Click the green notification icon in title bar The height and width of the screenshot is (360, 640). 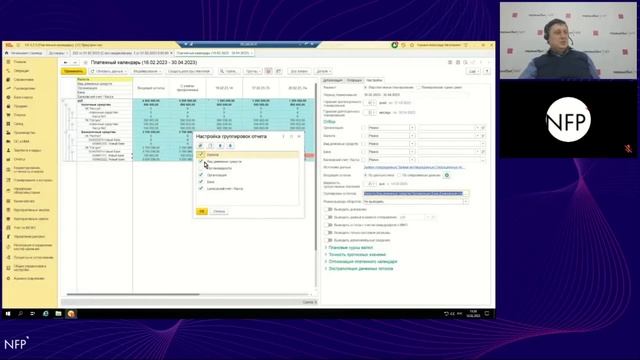click(394, 45)
